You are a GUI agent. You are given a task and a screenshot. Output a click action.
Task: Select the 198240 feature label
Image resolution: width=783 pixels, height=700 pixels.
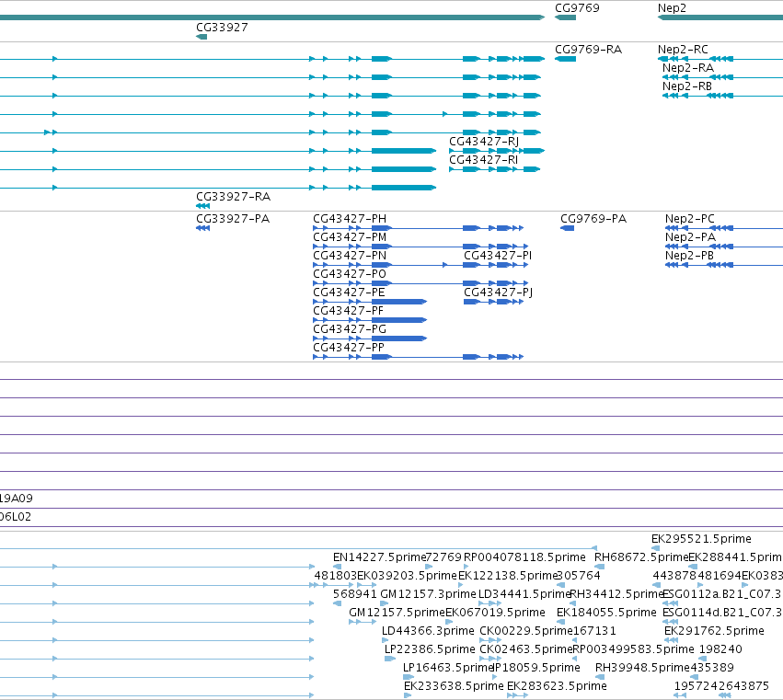coord(720,650)
